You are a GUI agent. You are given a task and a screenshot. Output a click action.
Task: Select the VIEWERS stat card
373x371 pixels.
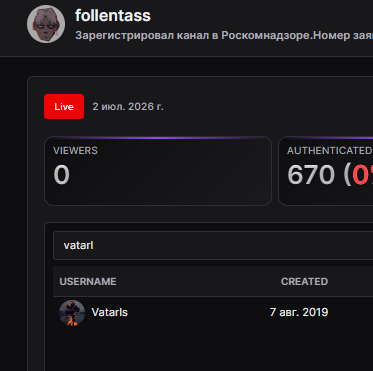tap(158, 171)
